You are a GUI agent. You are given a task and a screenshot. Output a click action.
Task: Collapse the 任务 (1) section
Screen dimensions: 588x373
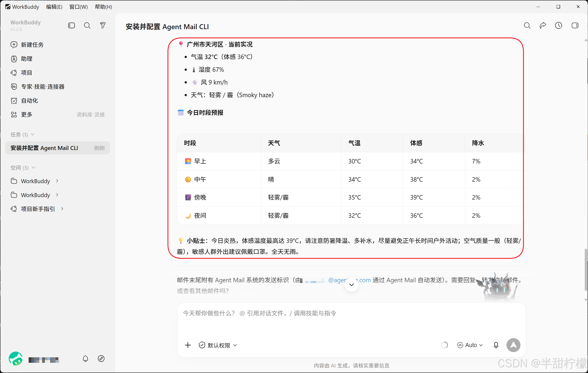pos(22,135)
